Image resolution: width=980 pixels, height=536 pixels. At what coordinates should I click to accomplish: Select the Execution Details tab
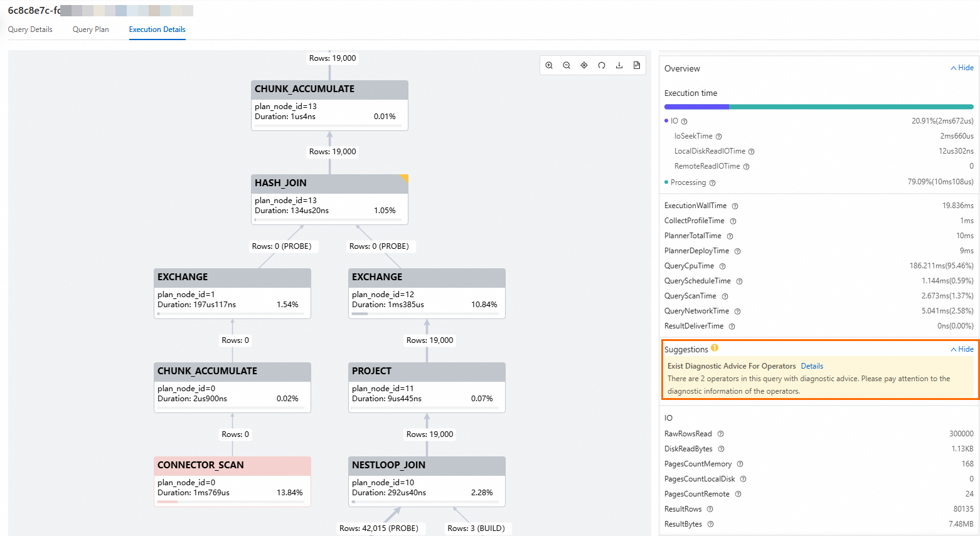(x=157, y=29)
